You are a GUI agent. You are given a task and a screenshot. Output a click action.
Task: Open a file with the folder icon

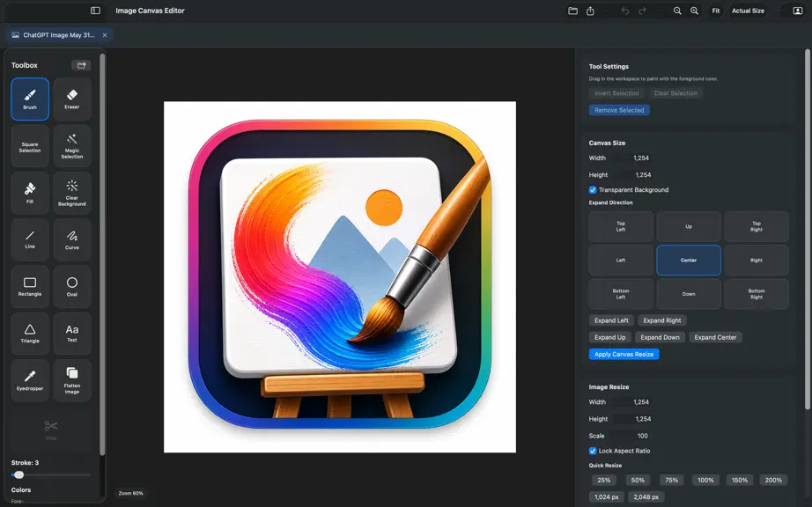(x=572, y=11)
